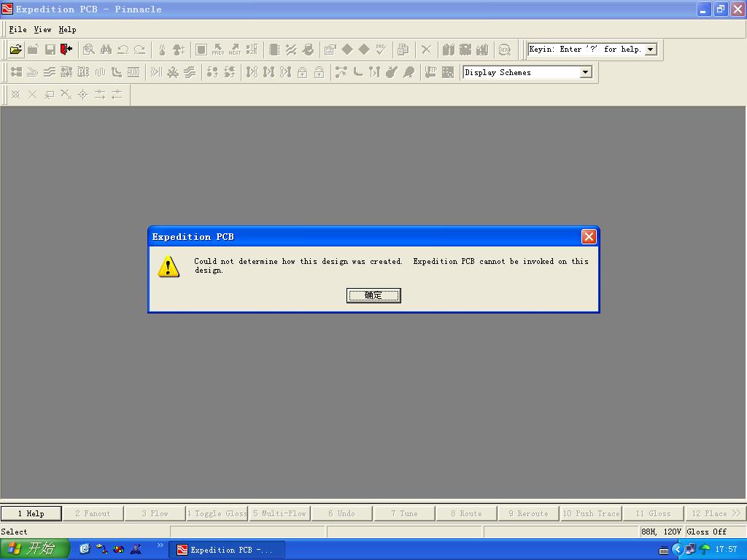
Task: Click the '11 Gloss' function key button
Action: [x=653, y=513]
